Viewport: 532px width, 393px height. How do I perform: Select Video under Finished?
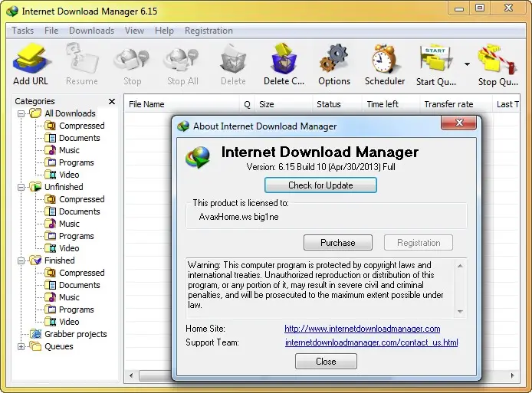click(69, 322)
